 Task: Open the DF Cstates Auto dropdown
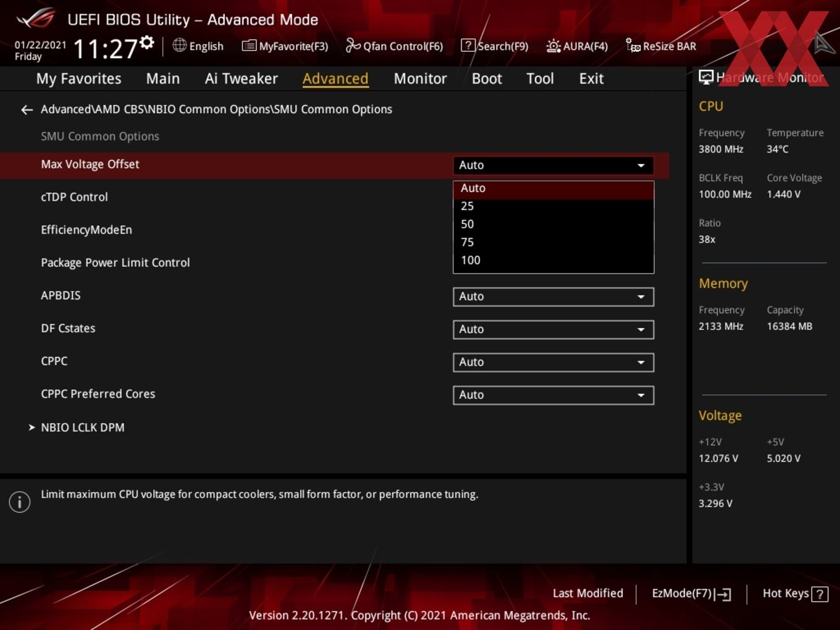[x=553, y=329]
